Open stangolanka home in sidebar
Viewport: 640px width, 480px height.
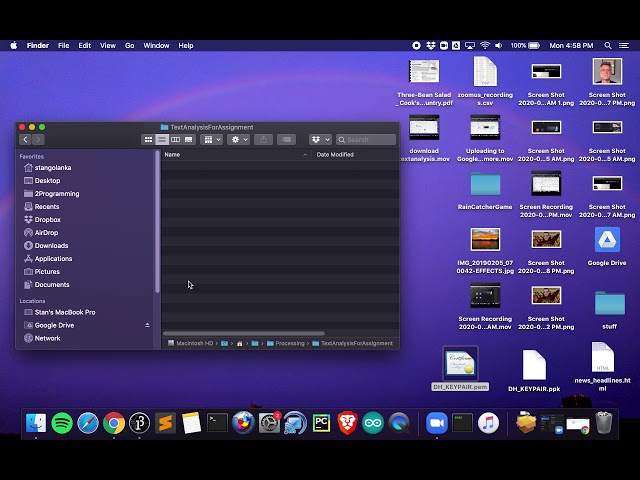(47, 168)
